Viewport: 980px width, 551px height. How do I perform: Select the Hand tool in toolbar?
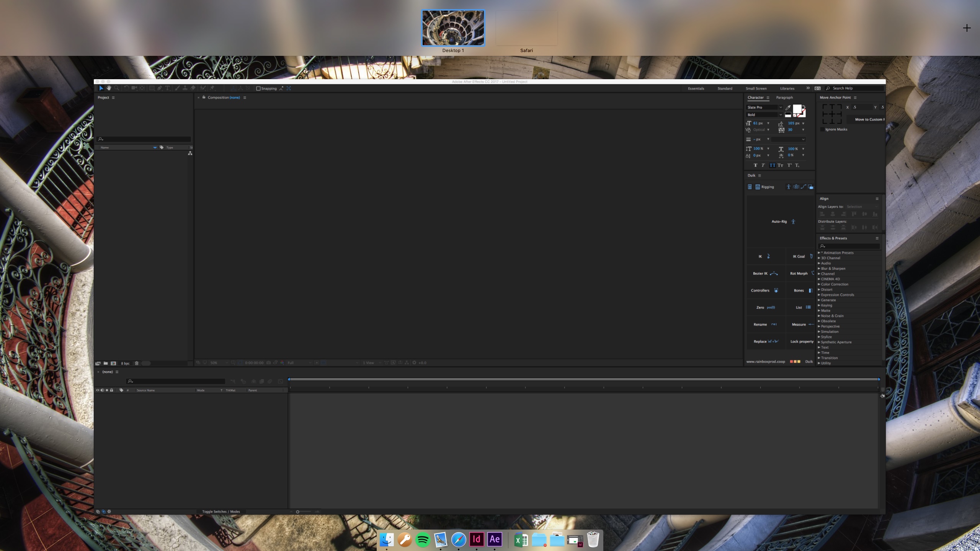(109, 88)
